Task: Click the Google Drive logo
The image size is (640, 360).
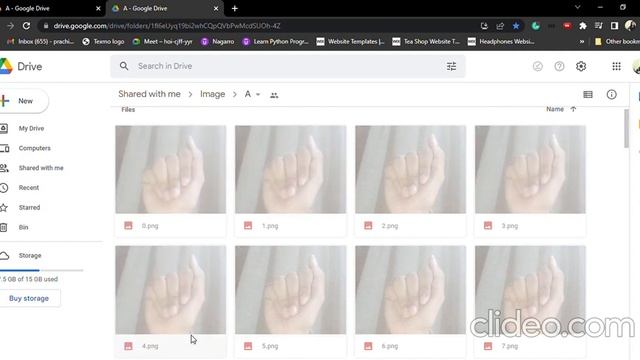Action: pyautogui.click(x=6, y=66)
